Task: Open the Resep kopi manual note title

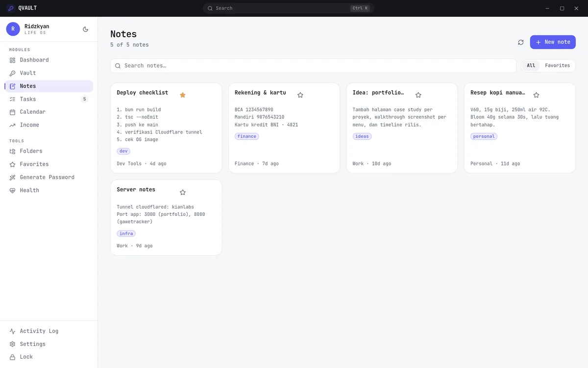Action: coord(498,93)
